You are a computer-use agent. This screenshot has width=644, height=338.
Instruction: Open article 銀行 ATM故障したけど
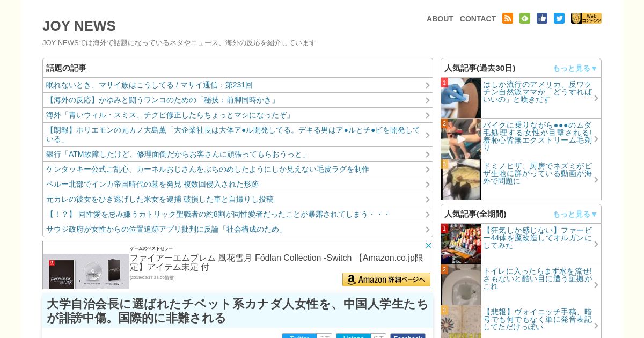tap(178, 154)
